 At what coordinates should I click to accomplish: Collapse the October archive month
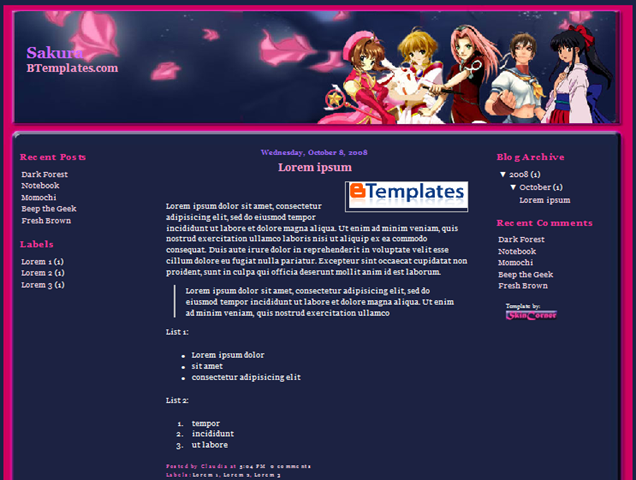click(x=513, y=187)
